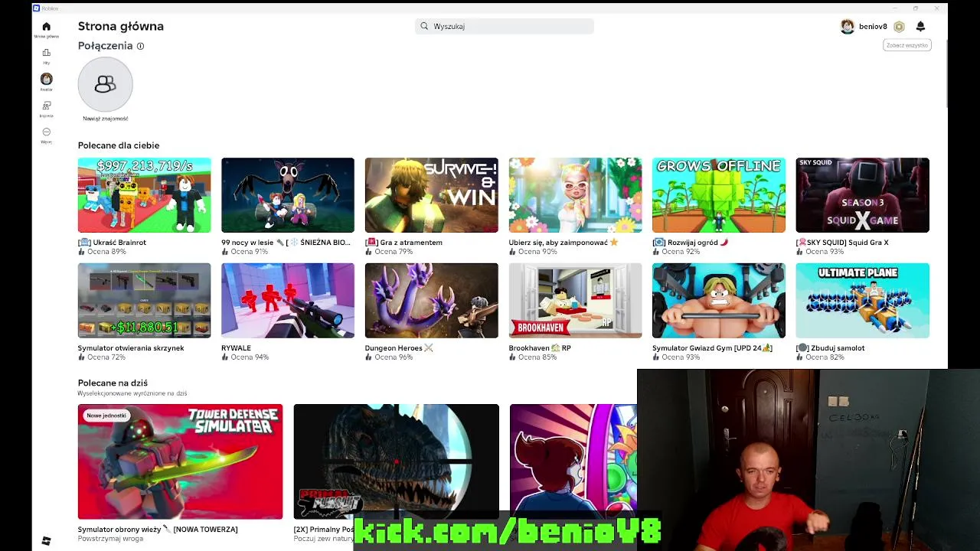Click the Nawiąż znajomość label
Image resolution: width=980 pixels, height=551 pixels.
[106, 119]
